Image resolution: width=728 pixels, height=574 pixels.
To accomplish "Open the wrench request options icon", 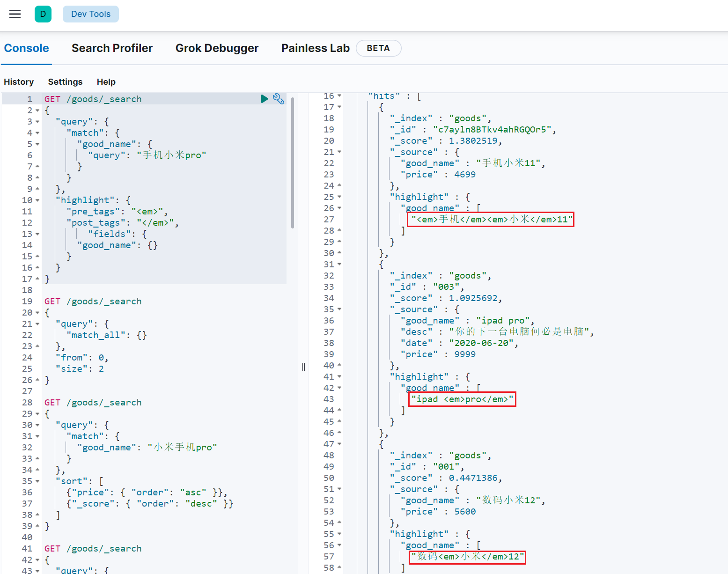I will [279, 99].
